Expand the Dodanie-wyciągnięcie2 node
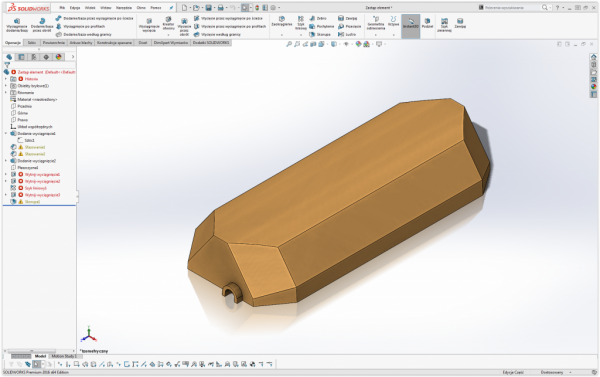Screen dimensions: 600x377 tap(6, 161)
